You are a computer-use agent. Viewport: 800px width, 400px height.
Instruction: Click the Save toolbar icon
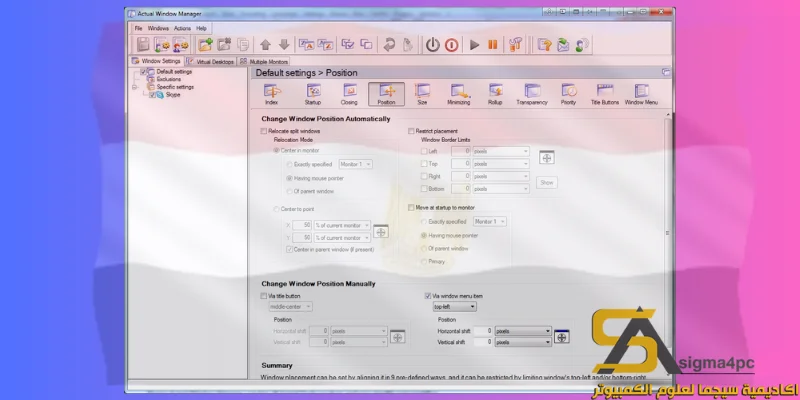144,45
